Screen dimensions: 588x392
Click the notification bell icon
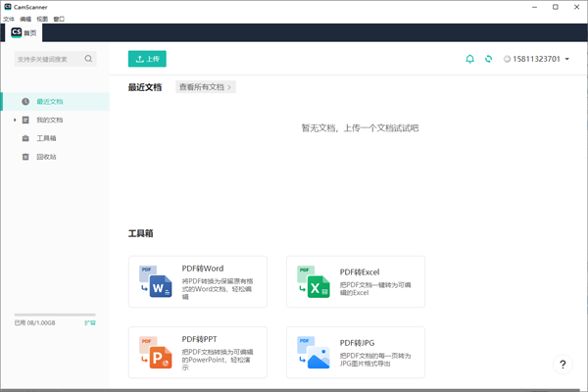click(470, 59)
